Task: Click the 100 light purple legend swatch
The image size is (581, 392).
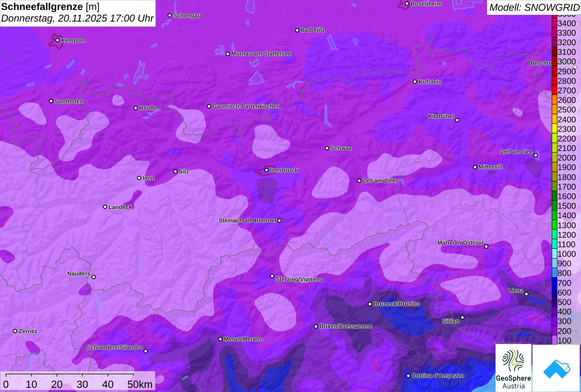Action: (x=554, y=340)
